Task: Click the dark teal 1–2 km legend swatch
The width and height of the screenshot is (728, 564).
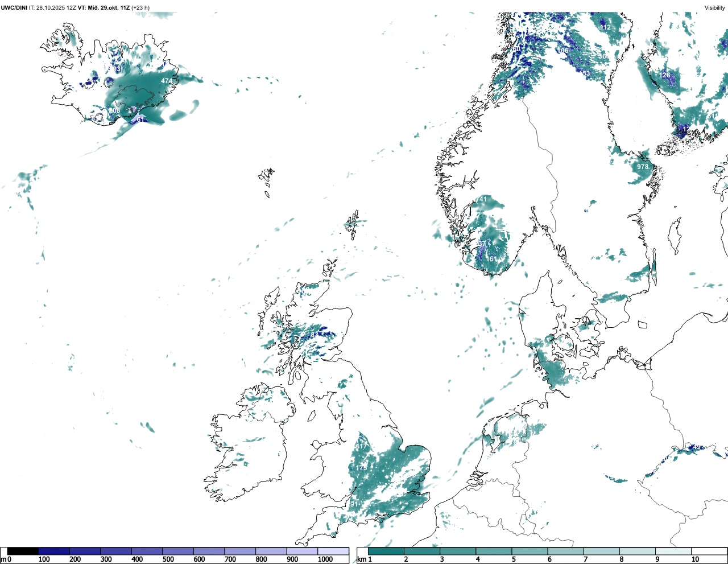Action: [x=386, y=551]
